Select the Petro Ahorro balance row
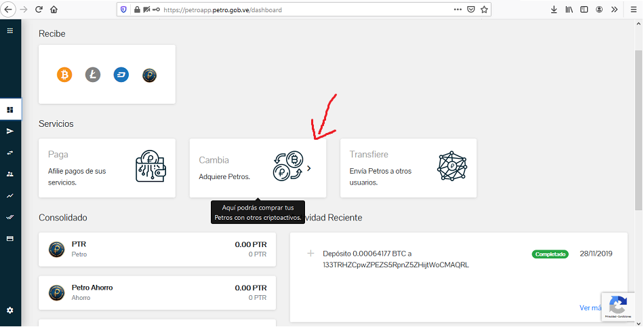Viewport: 644px width, 327px height. 157,293
